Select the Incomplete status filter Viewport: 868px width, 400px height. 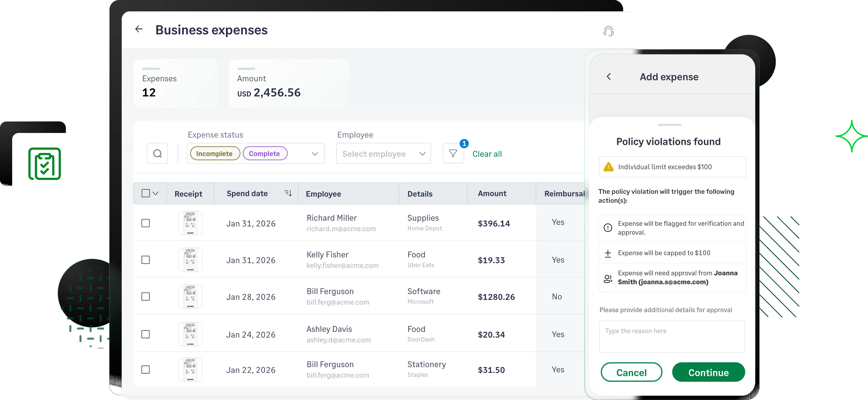(x=214, y=153)
